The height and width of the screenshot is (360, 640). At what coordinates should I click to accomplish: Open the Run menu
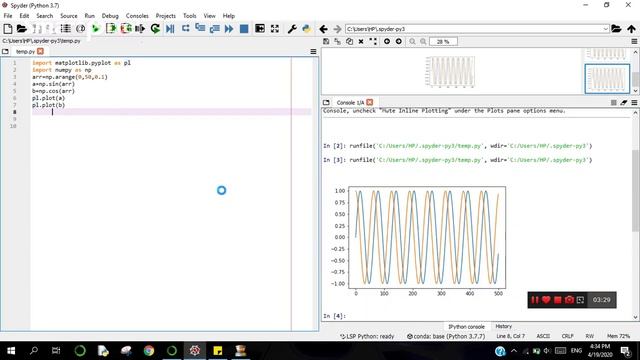coord(89,16)
